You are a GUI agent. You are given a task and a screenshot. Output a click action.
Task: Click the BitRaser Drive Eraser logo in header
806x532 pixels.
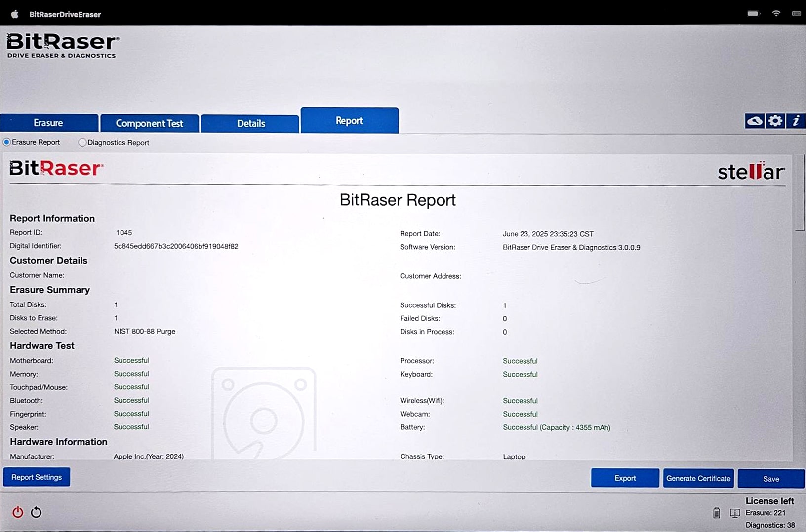62,45
